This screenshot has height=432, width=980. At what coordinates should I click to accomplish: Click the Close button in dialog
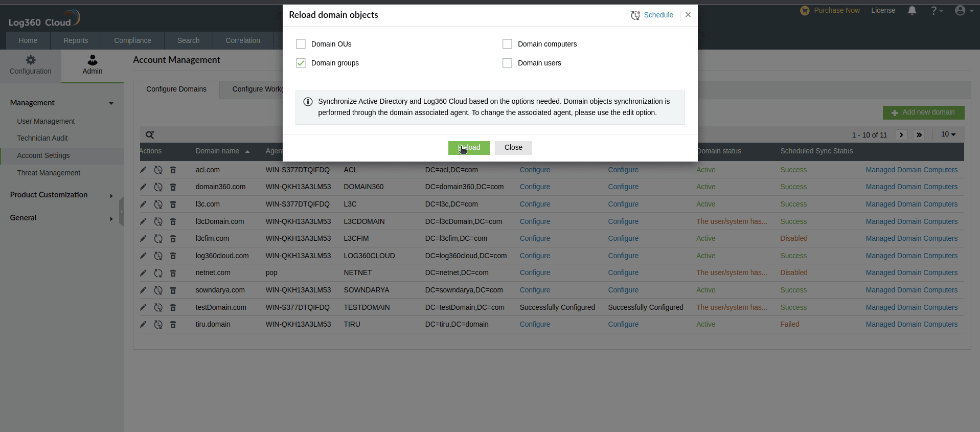(513, 148)
